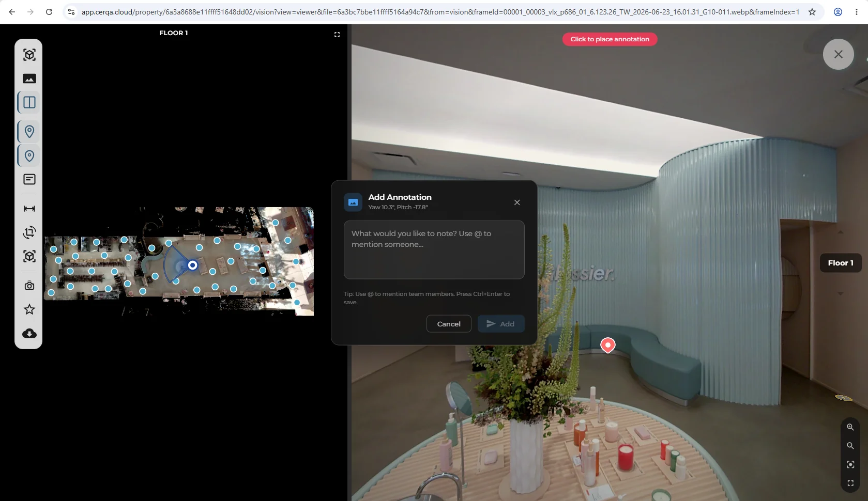Screen dimensions: 868x501
Task: Capture a snapshot with the camera icon
Action: click(29, 286)
